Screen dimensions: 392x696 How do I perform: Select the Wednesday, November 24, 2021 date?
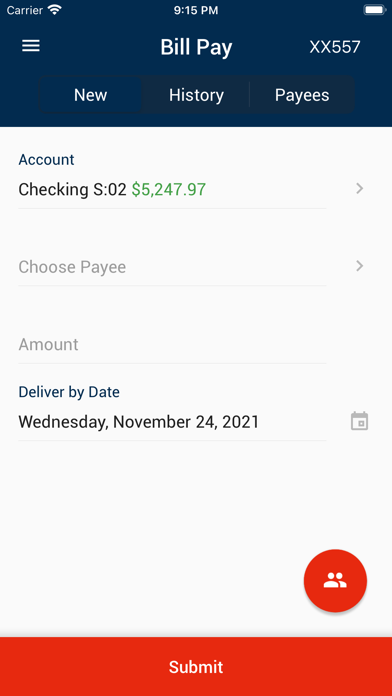139,422
